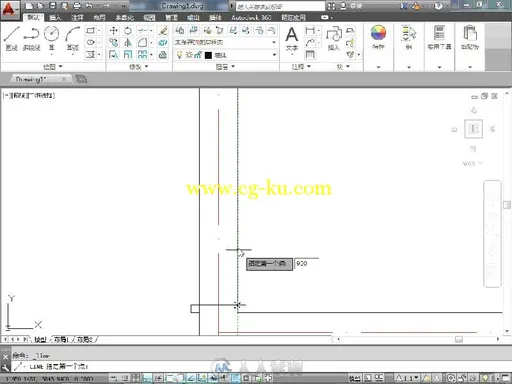Select the Copy tool

tap(113, 43)
